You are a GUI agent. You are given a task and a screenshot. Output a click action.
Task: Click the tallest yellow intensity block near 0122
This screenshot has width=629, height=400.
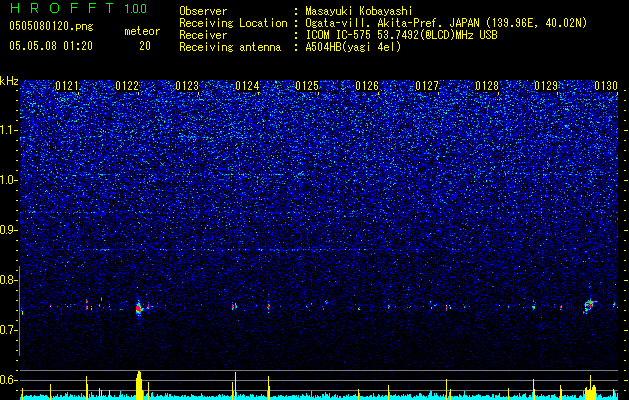pos(139,386)
